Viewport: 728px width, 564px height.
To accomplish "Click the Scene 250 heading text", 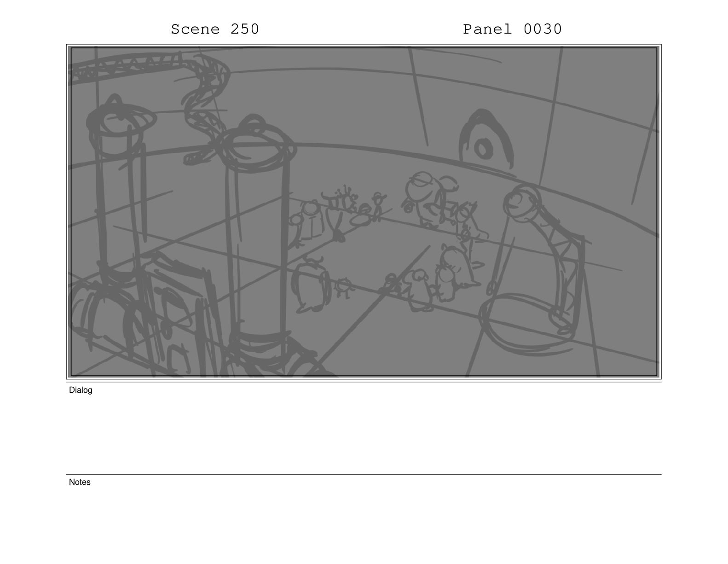I will point(215,29).
